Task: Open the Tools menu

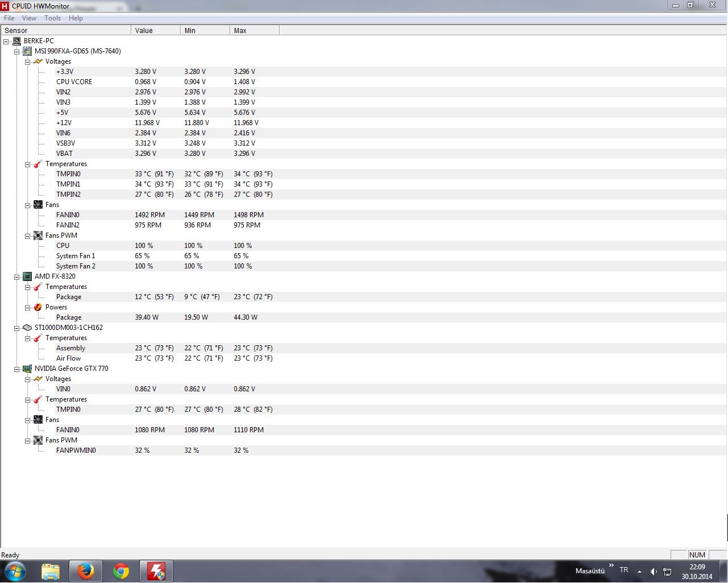Action: 52,18
